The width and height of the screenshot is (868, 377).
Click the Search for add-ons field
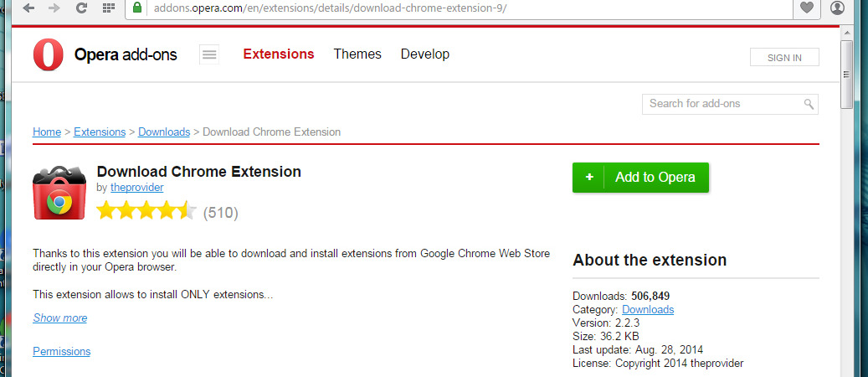722,104
